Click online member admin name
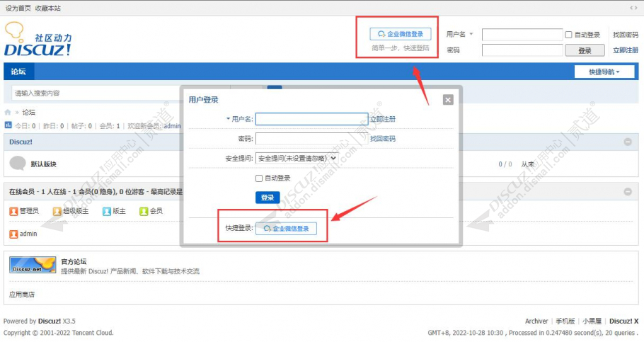The width and height of the screenshot is (644, 342). point(28,234)
